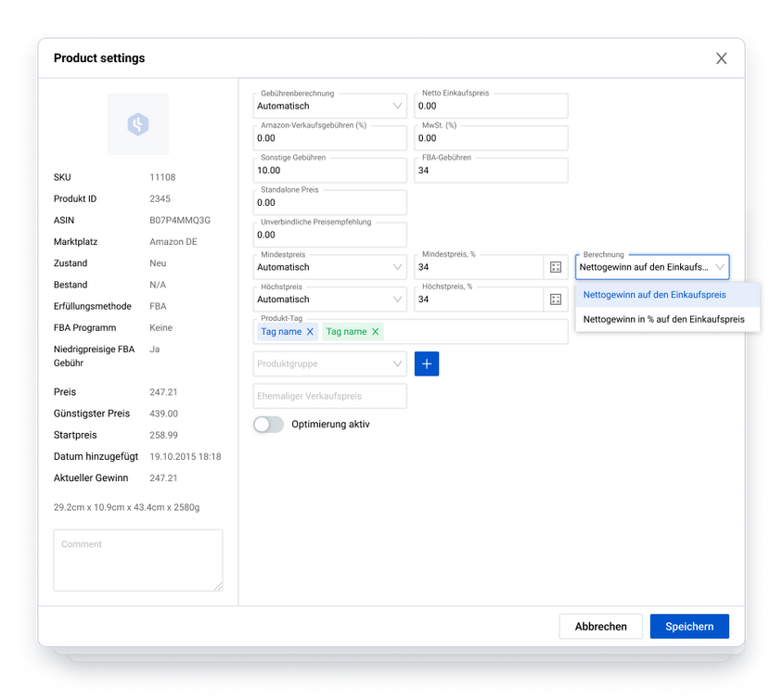
Task: Open the Höchstpreis Automatisch dropdown
Action: click(x=329, y=299)
